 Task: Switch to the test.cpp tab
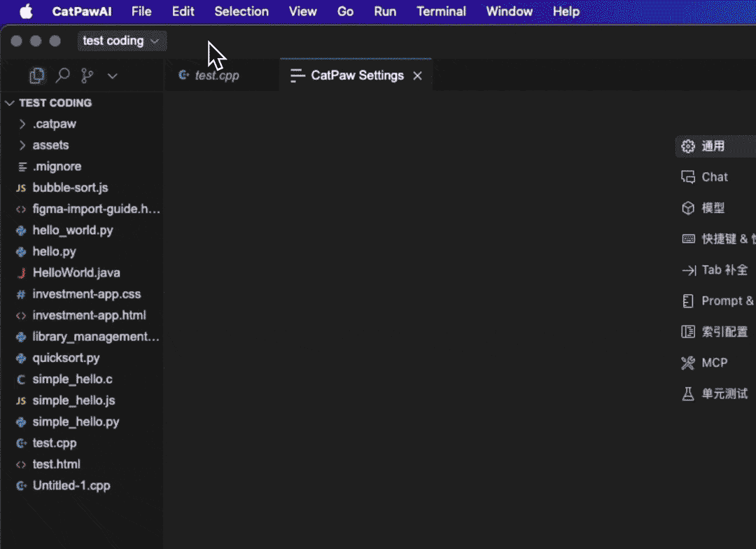[x=216, y=76]
